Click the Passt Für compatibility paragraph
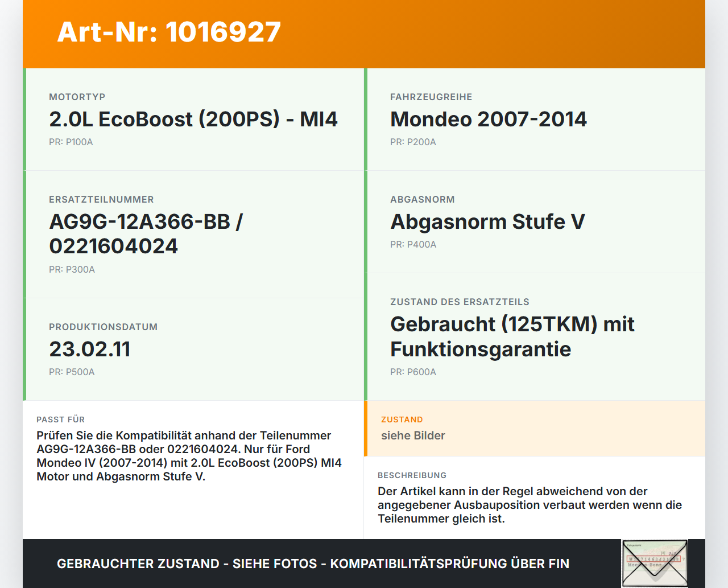 (x=189, y=456)
